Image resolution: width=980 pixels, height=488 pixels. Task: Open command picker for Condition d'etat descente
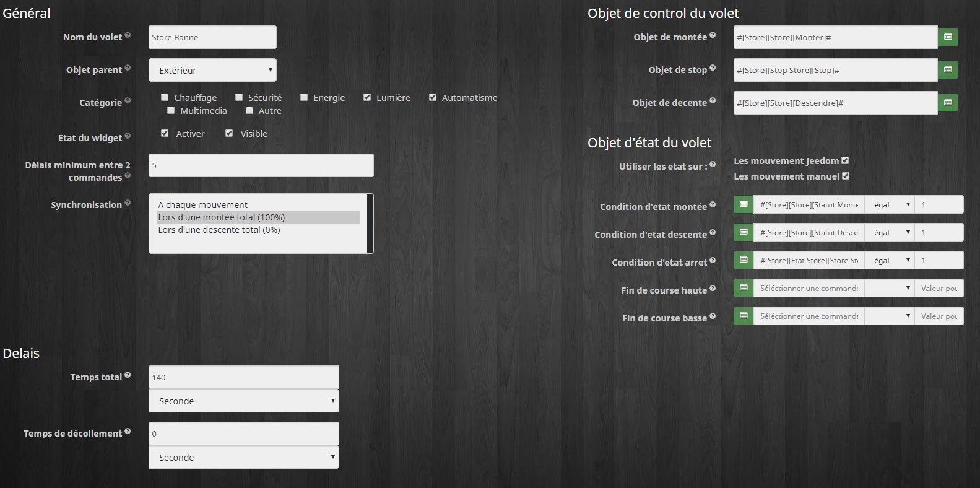(x=744, y=232)
